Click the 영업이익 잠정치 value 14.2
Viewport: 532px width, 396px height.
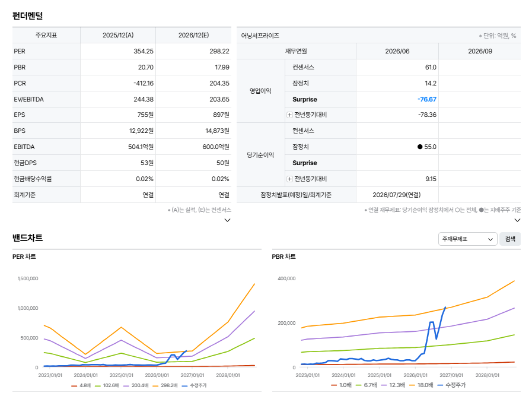coord(431,83)
